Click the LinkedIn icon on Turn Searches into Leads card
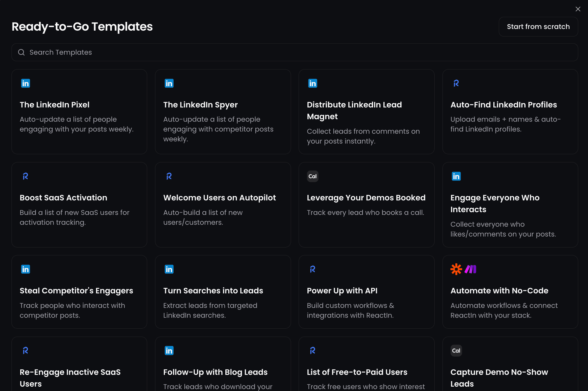 pyautogui.click(x=169, y=269)
